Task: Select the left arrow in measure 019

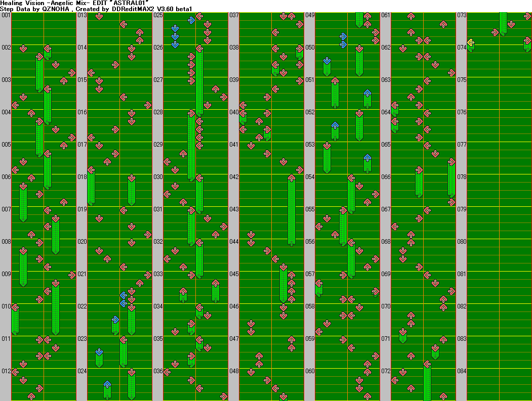Action: [124, 210]
